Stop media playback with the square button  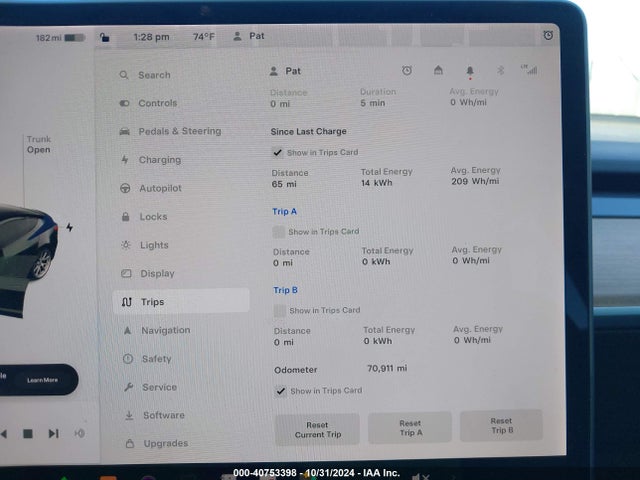[x=28, y=433]
